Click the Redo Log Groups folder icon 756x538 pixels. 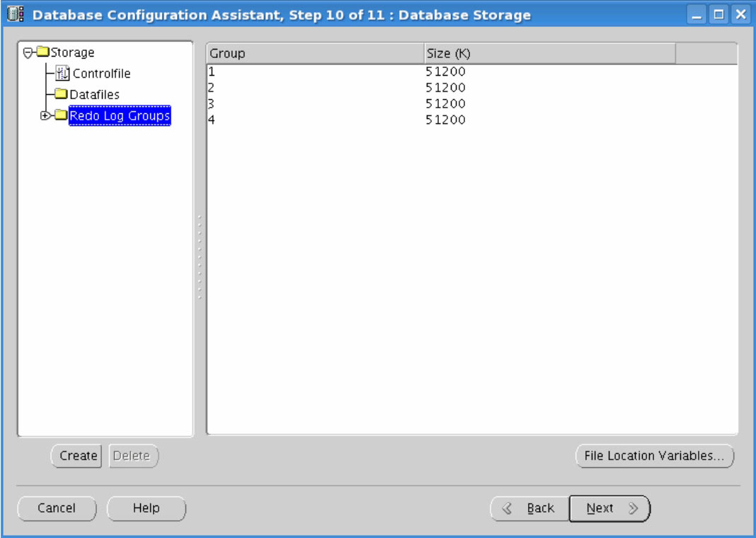click(61, 115)
